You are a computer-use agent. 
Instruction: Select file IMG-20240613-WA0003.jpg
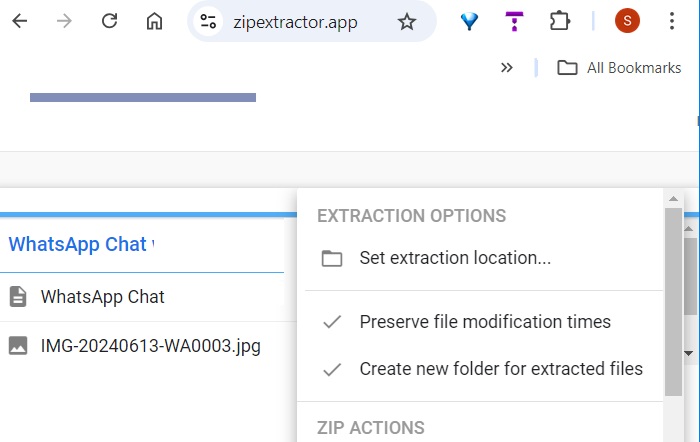pyautogui.click(x=148, y=346)
